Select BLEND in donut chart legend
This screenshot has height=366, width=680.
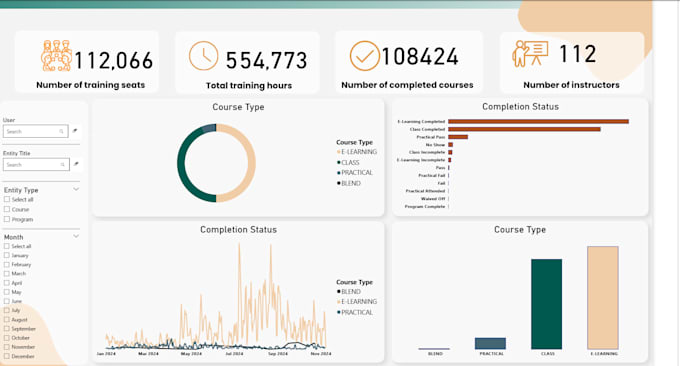coord(349,183)
